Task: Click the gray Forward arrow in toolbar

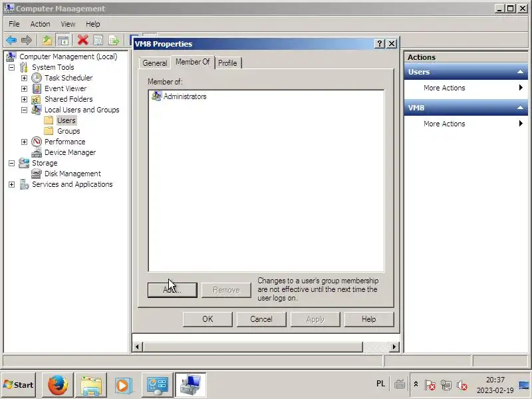Action: point(27,41)
